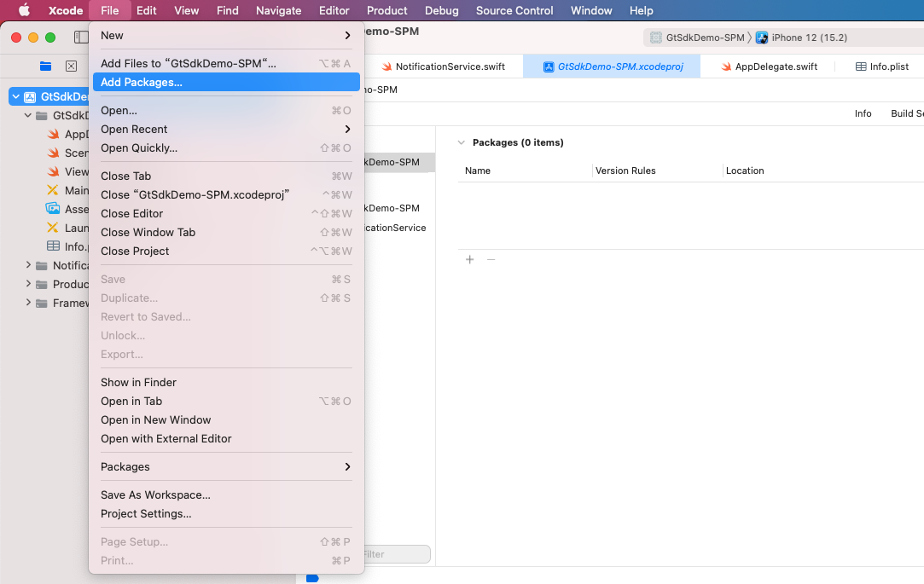Click the Name column header
The height and width of the screenshot is (584, 924).
pos(477,171)
